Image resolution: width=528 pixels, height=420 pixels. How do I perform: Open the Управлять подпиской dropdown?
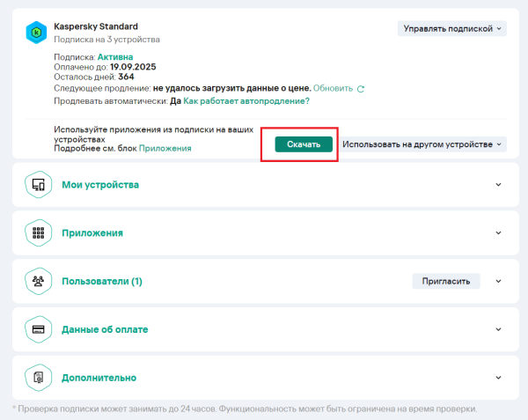453,28
